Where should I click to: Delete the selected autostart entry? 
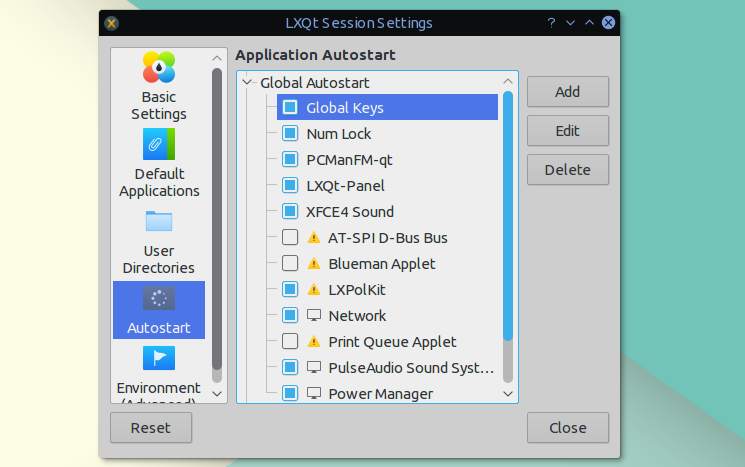(x=567, y=170)
